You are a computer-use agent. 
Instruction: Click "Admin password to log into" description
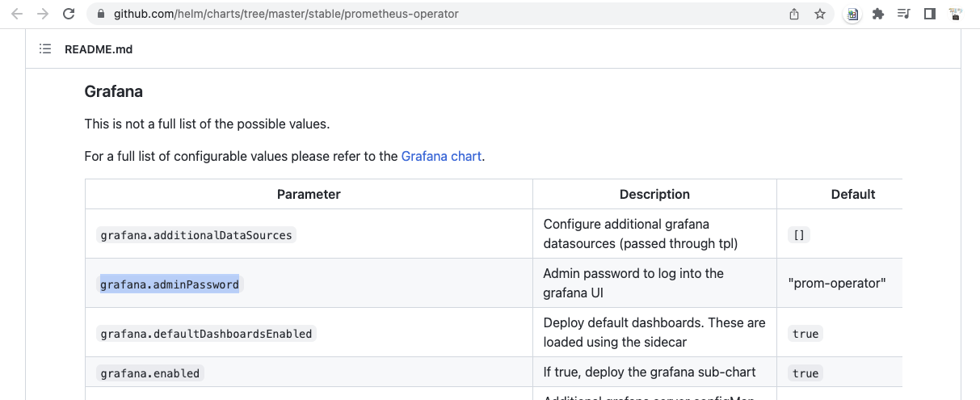(x=633, y=283)
